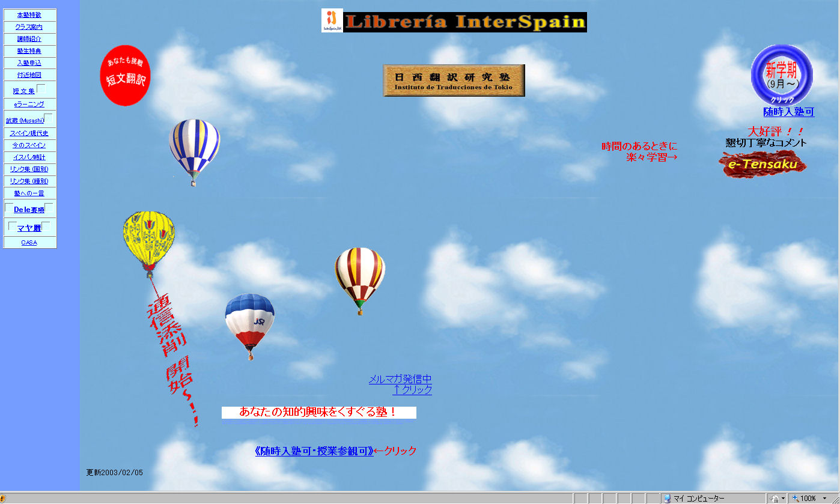
Task: Click the red 大好評！！ text
Action: tap(775, 132)
